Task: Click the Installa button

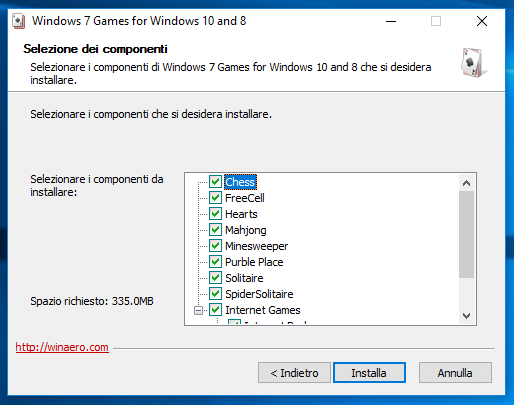Action: 369,373
